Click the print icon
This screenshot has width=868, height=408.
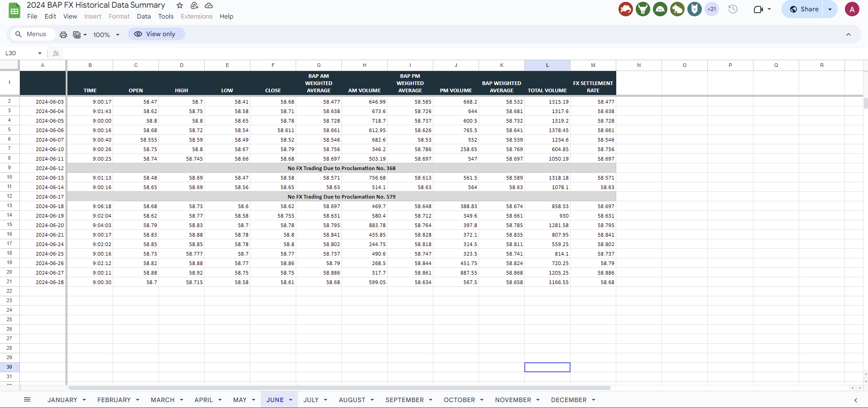63,34
